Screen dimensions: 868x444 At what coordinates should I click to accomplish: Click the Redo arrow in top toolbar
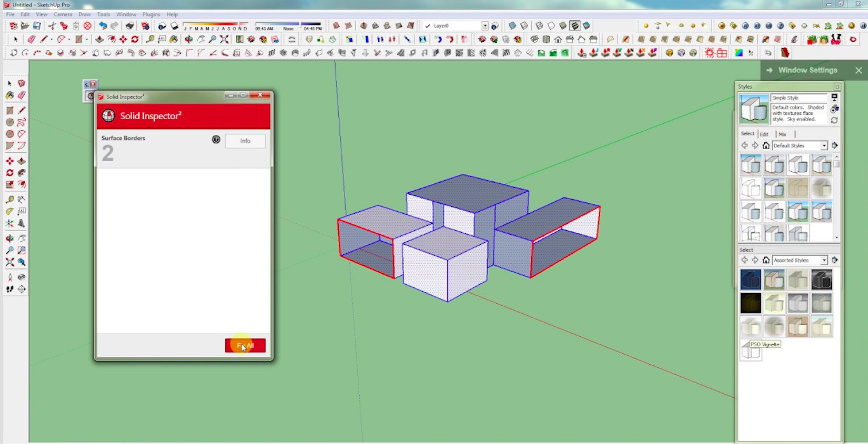pos(114,26)
